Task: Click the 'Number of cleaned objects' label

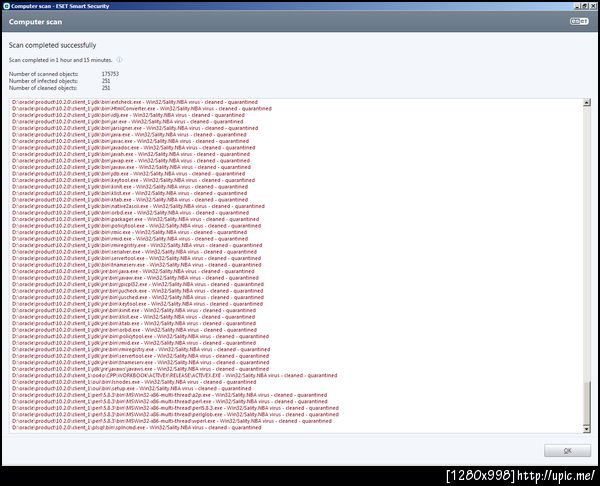Action: pos(43,88)
